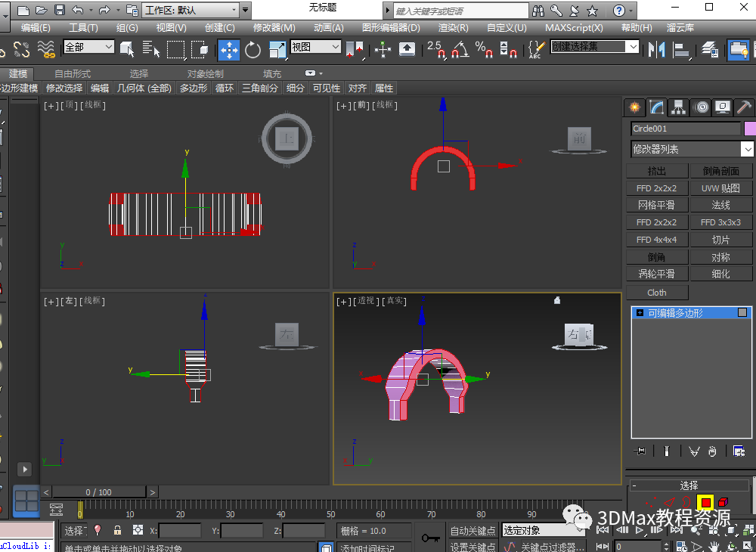Toggle Polygon sub-object selection mode
Image resolution: width=756 pixels, height=552 pixels.
705,503
